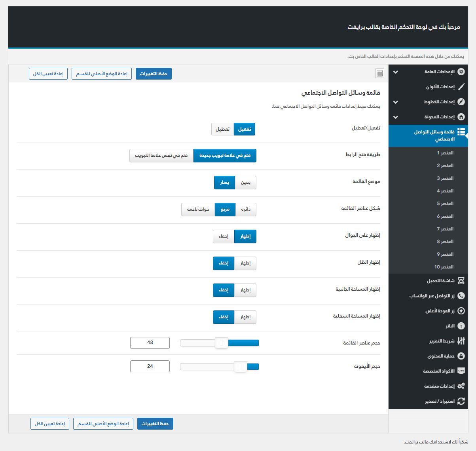
Task: Click the expand-all sections icon in top toolbar
Action: (x=379, y=73)
